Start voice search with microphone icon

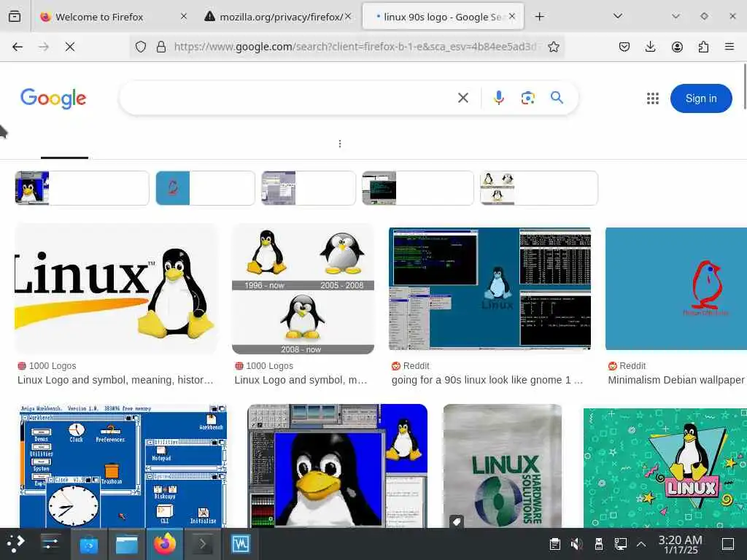coord(499,98)
